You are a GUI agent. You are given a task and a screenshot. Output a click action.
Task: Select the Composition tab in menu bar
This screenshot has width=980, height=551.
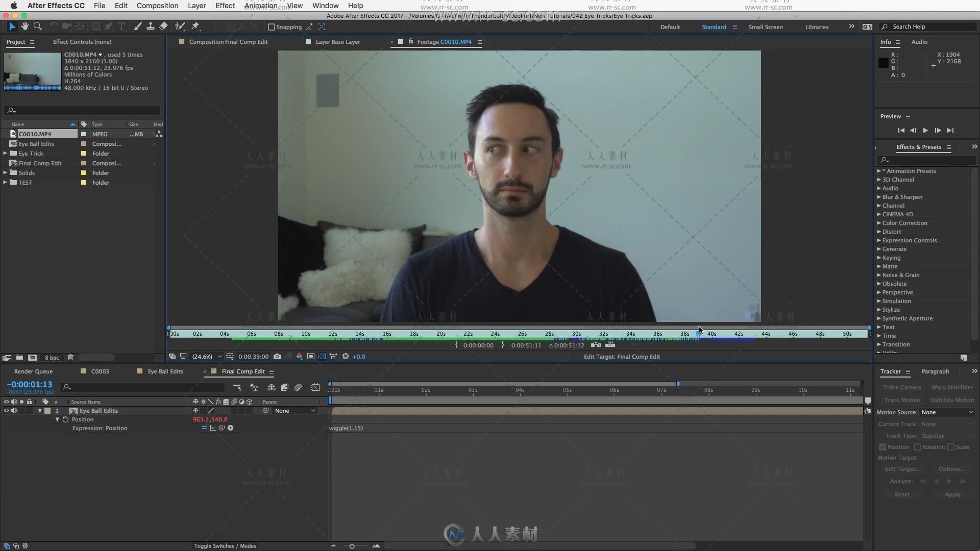pyautogui.click(x=158, y=6)
